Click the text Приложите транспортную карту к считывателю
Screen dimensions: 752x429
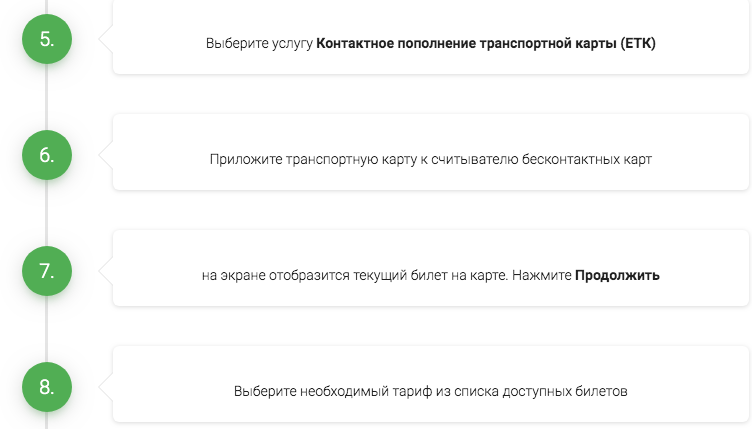coord(365,159)
